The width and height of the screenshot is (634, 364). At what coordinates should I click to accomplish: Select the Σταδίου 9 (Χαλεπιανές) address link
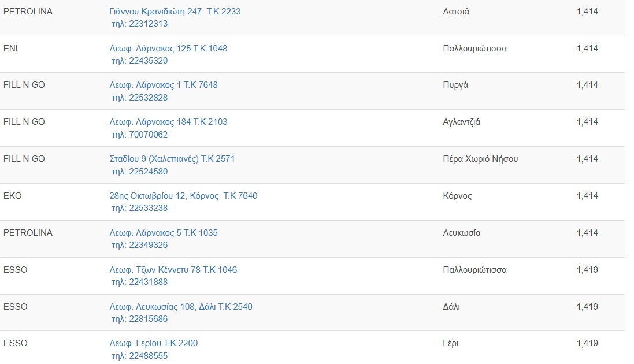[x=172, y=159]
